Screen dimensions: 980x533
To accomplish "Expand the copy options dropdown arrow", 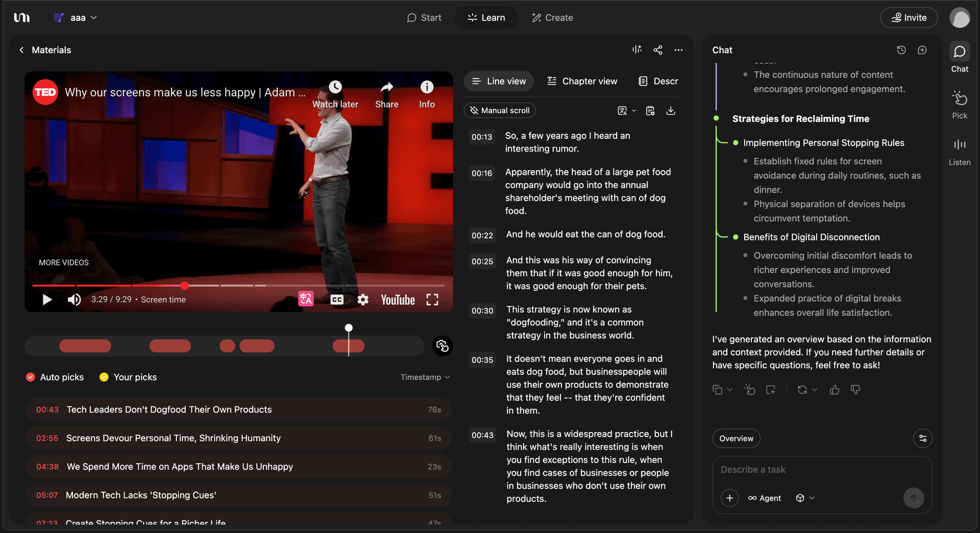I will point(730,390).
